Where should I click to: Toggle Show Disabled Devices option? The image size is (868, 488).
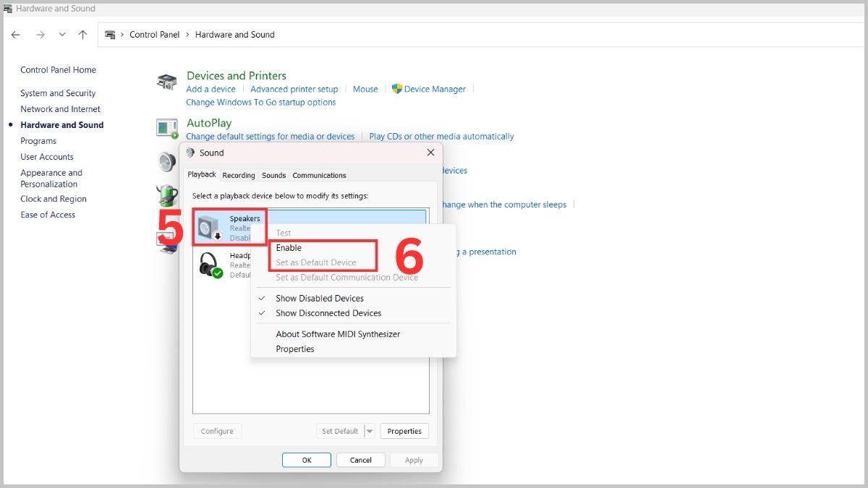[x=319, y=299]
